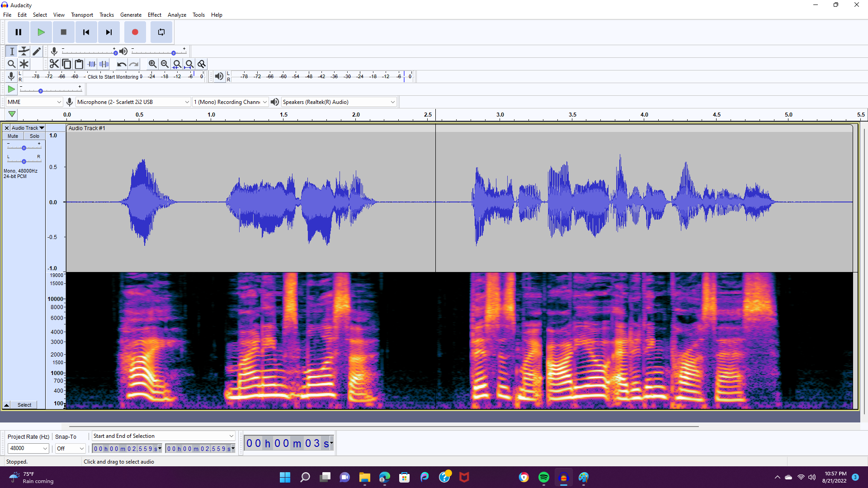The width and height of the screenshot is (868, 488).
Task: Click the Record button
Action: point(135,32)
